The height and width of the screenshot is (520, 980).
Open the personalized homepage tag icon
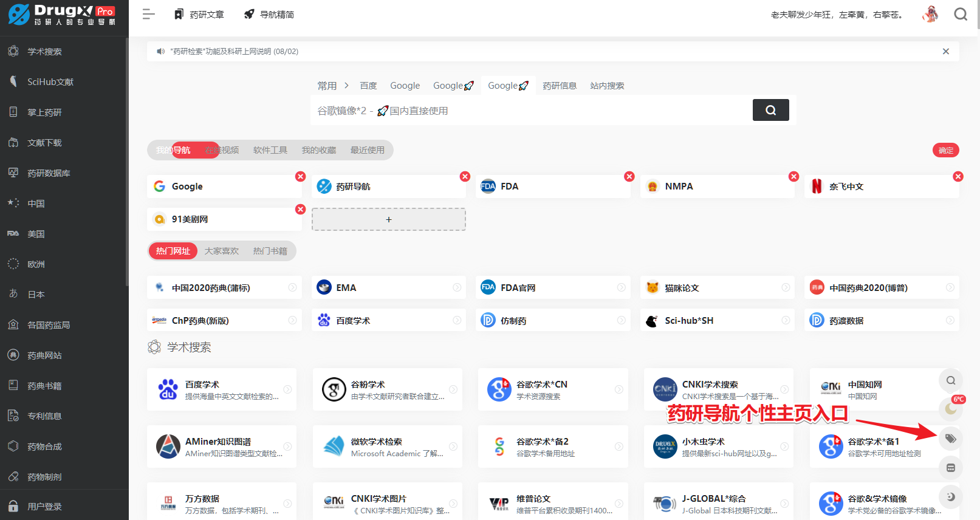pos(951,439)
